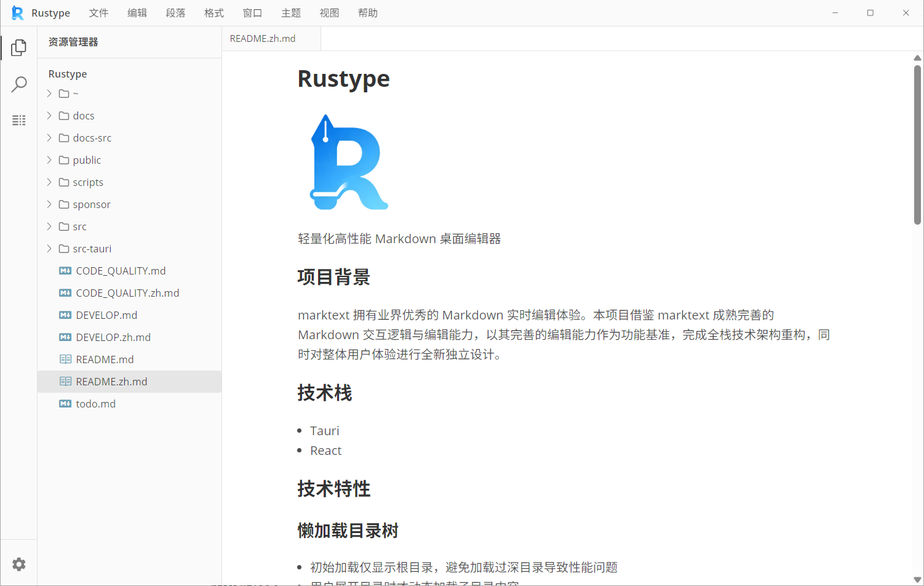The height and width of the screenshot is (586, 924).
Task: Click the Rustype root project label
Action: [x=68, y=74]
